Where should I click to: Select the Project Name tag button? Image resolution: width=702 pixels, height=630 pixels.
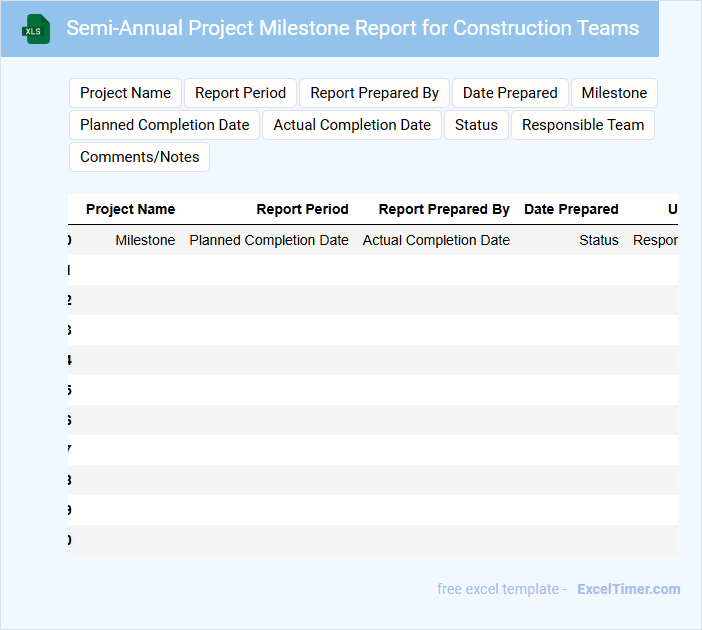[x=125, y=93]
